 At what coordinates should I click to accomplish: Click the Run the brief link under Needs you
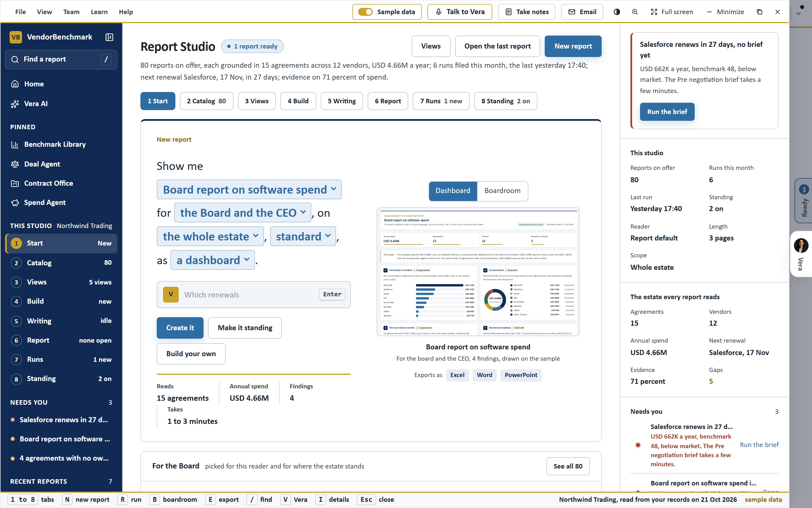tap(759, 445)
